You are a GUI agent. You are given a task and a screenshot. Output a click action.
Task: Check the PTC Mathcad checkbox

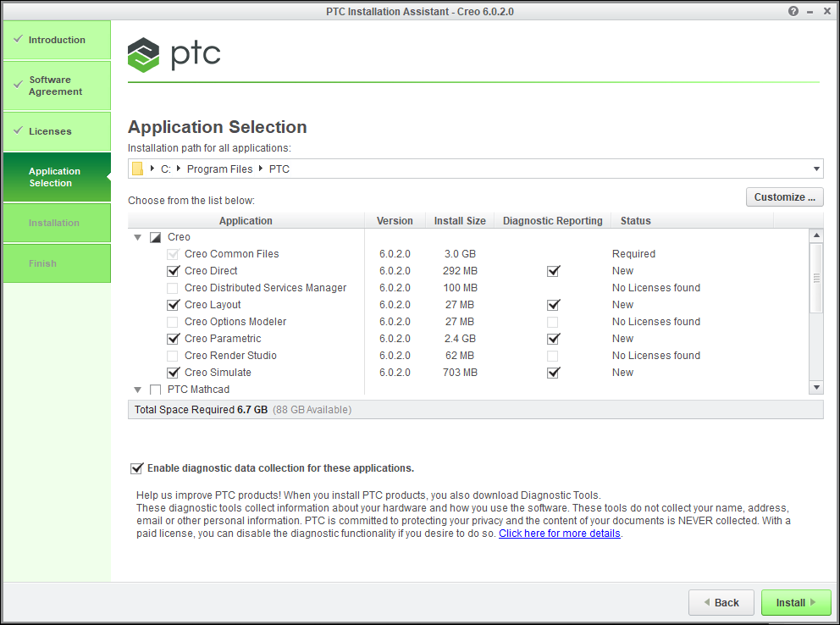click(155, 390)
